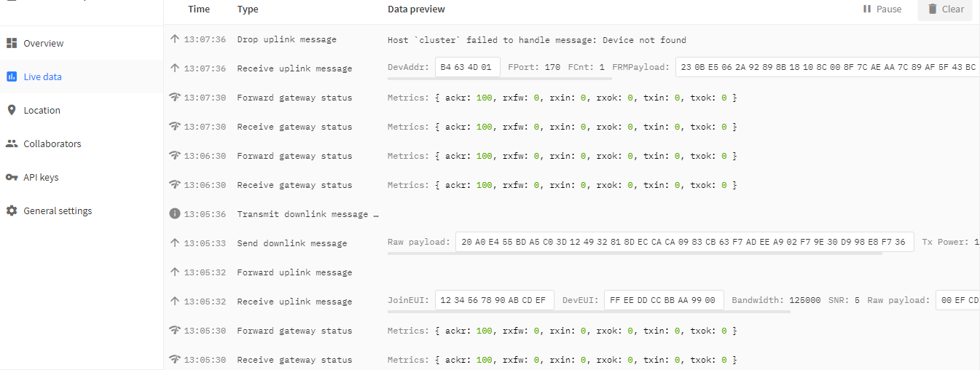Open the General settings gear icon
The height and width of the screenshot is (370, 980).
(x=12, y=210)
